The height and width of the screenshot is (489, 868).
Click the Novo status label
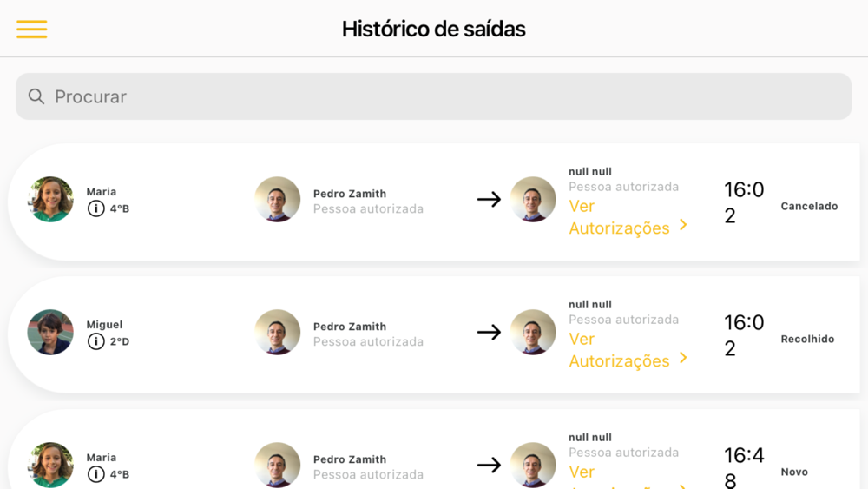tap(794, 472)
